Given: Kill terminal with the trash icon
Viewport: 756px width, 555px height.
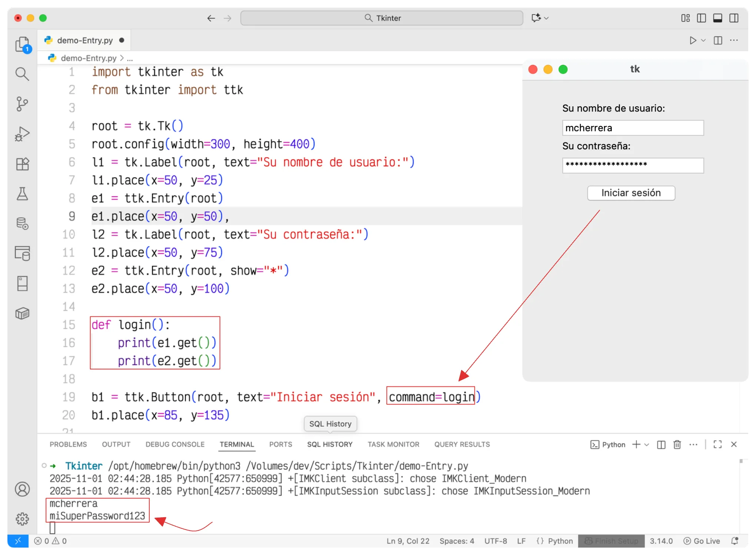Looking at the screenshot, I should (677, 445).
